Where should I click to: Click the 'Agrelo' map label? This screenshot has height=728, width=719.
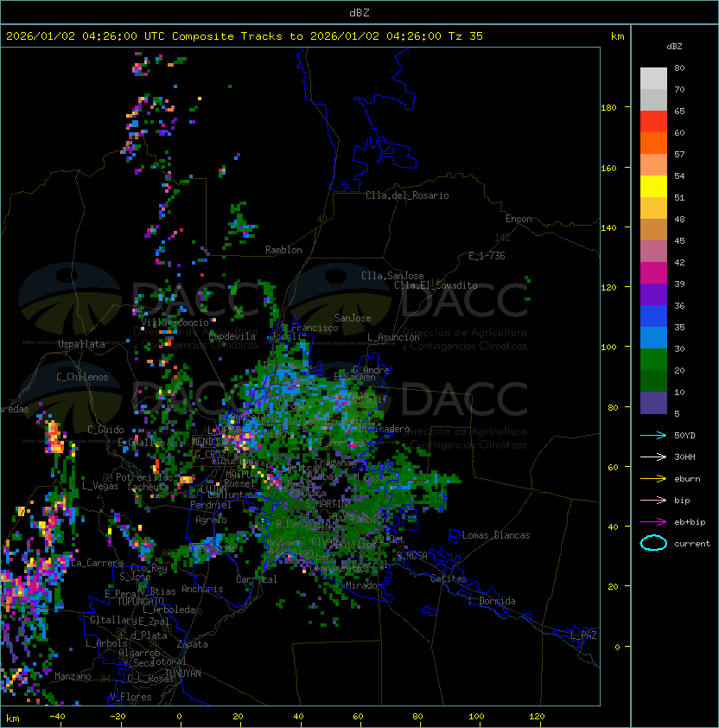211,520
